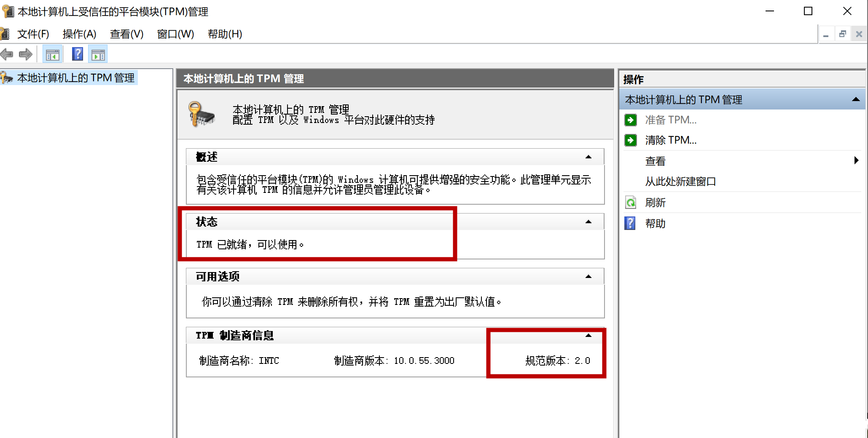Click the 刷新 (Refresh) action icon
Image resolution: width=868 pixels, height=438 pixels.
[630, 203]
